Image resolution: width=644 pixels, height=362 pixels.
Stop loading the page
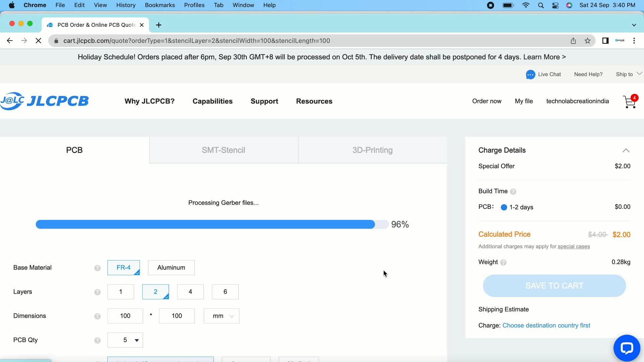click(38, 41)
